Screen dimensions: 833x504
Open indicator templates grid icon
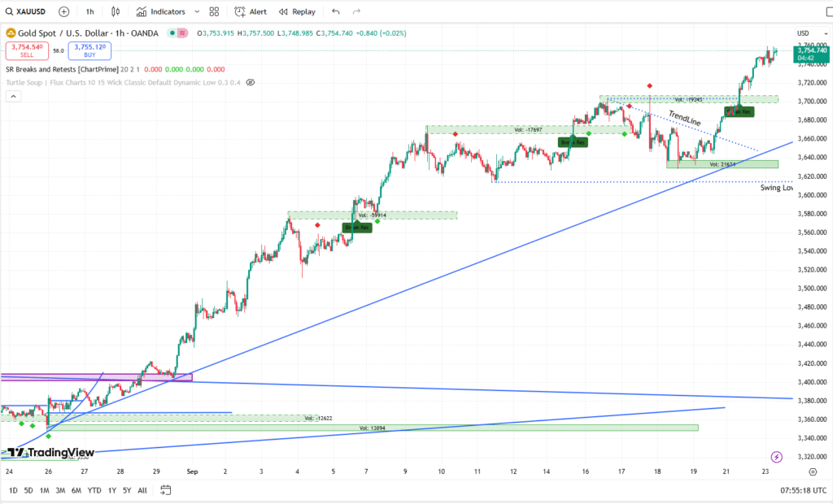click(214, 11)
